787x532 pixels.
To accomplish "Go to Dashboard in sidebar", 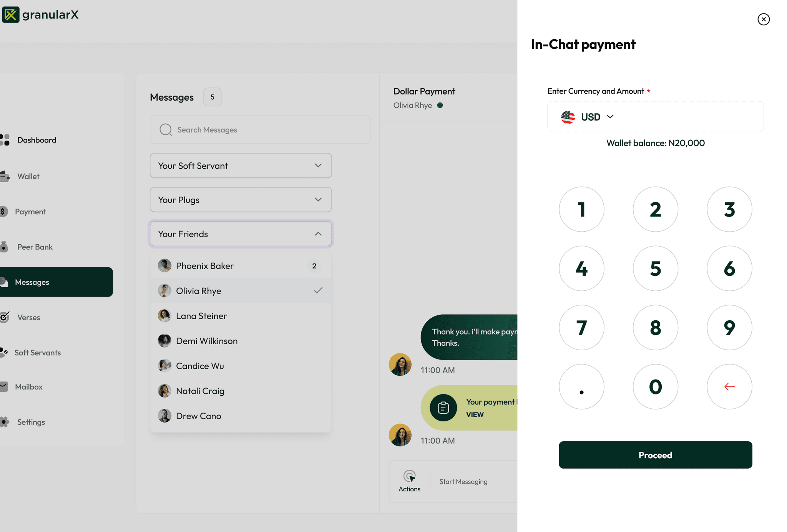I will click(x=37, y=140).
